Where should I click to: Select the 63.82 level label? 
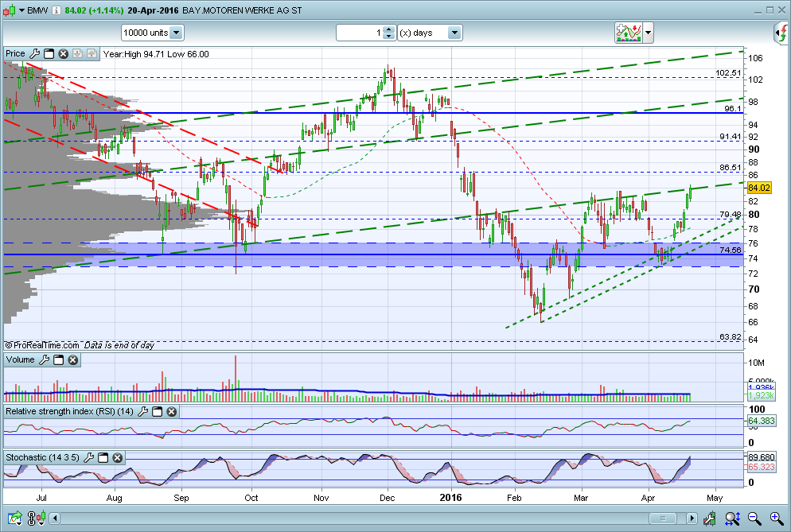tap(730, 337)
